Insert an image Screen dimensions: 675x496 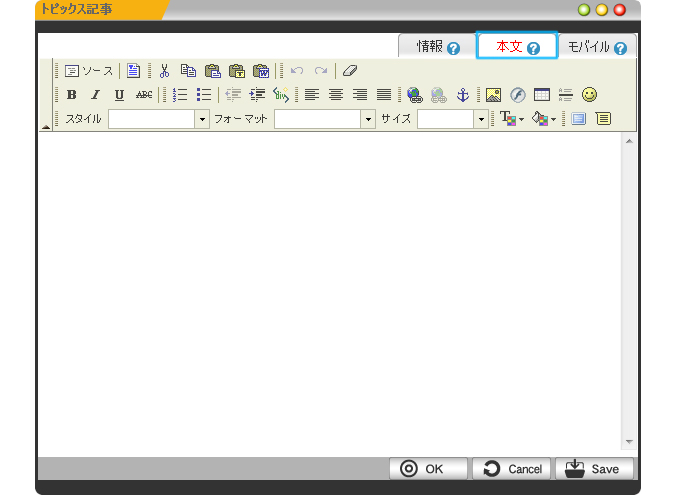point(493,95)
